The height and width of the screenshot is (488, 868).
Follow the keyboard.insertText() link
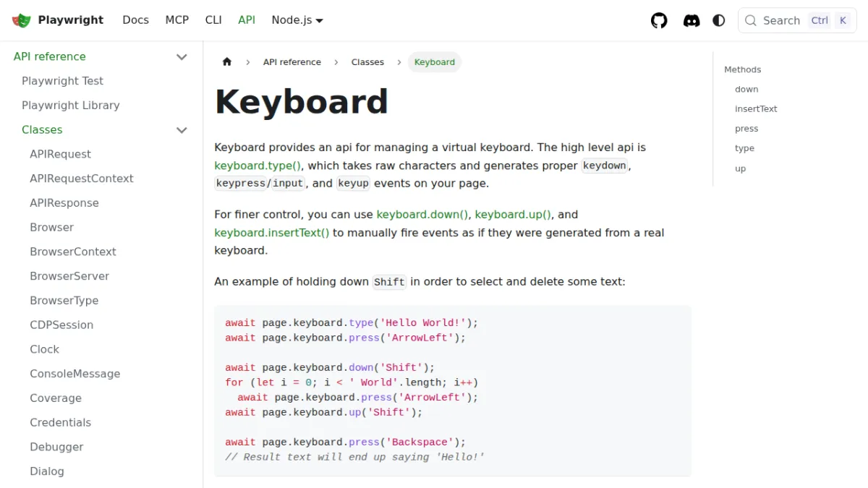point(272,233)
